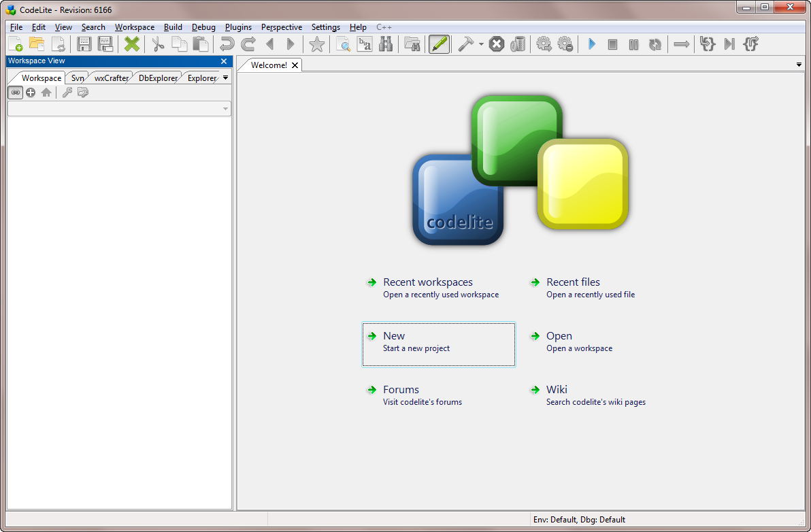Click the collapse-all plus-circle icon
The width and height of the screenshot is (811, 532).
pyautogui.click(x=31, y=93)
